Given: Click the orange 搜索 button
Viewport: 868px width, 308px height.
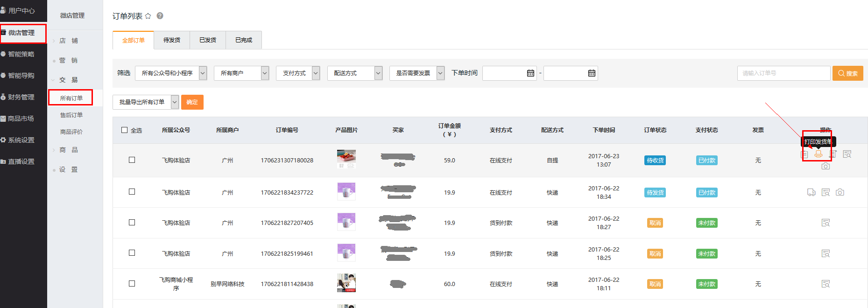Looking at the screenshot, I should [x=847, y=73].
